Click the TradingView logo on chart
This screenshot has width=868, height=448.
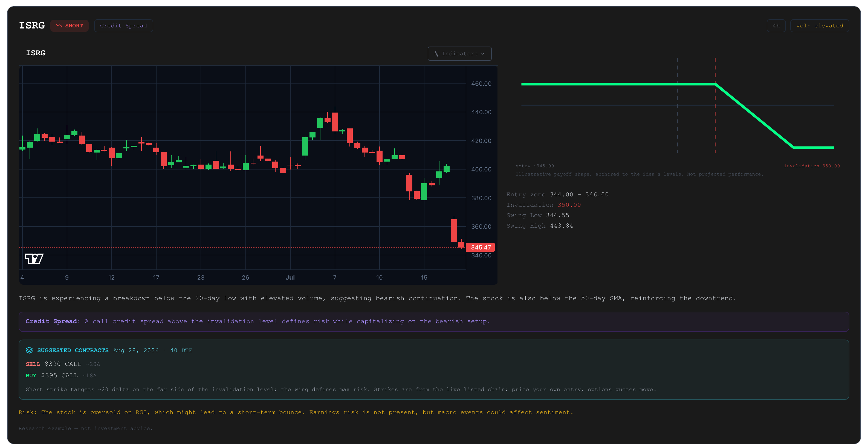pyautogui.click(x=34, y=259)
